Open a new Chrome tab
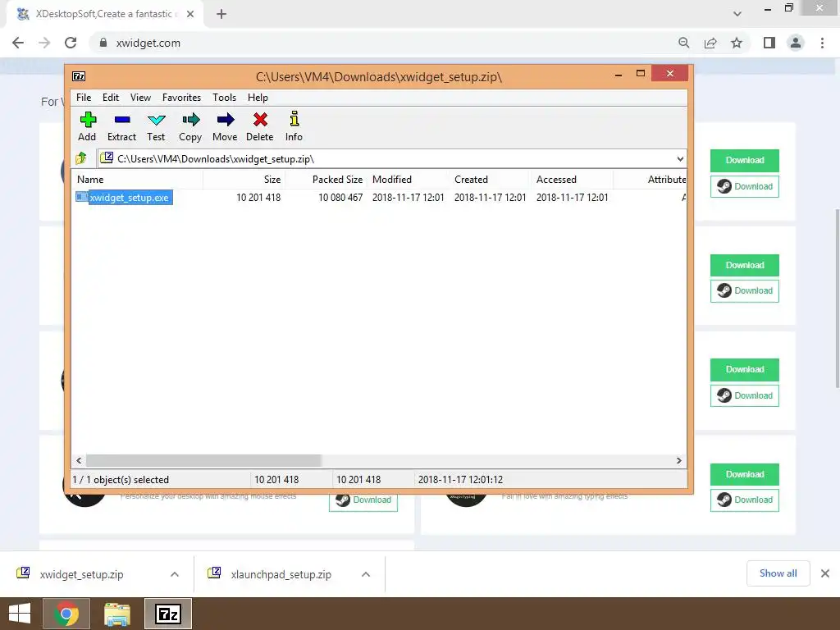The width and height of the screenshot is (840, 630). 221,14
